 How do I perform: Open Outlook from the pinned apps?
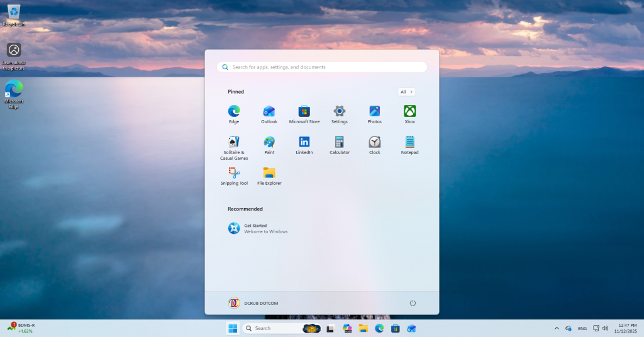click(x=269, y=114)
